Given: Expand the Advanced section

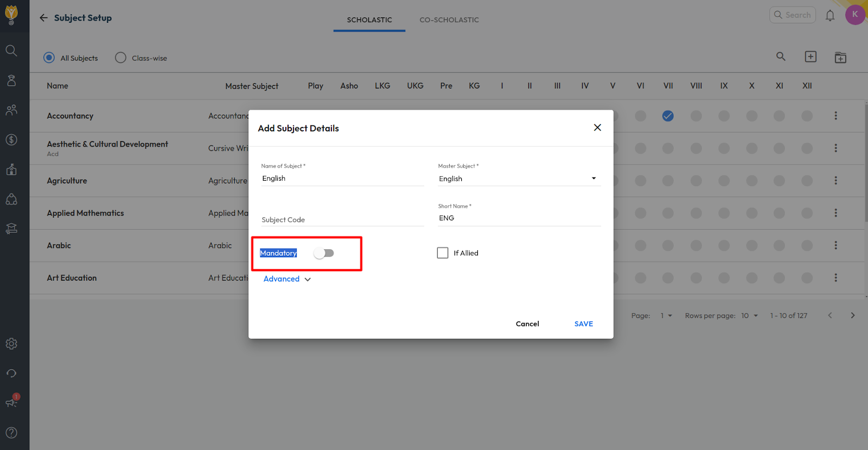Looking at the screenshot, I should (287, 279).
